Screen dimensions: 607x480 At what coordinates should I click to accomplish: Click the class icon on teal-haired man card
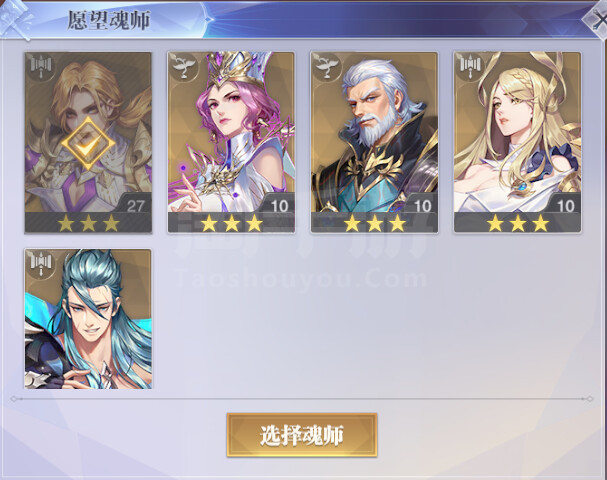point(41,264)
